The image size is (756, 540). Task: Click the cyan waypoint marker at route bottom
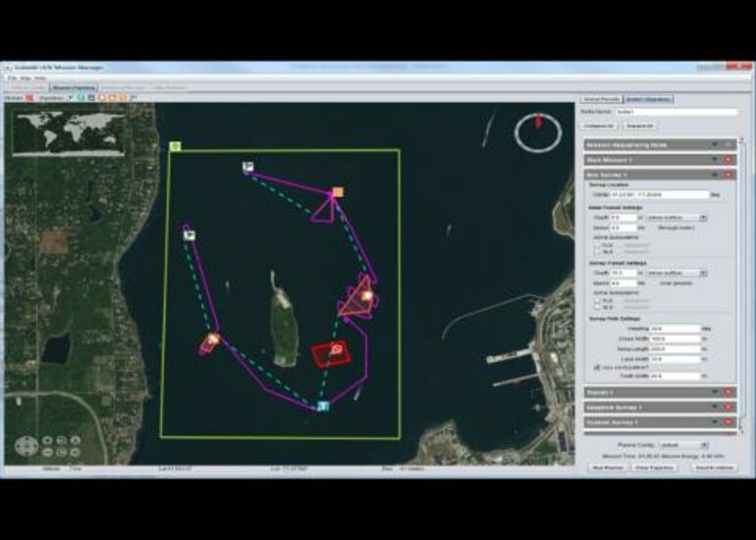tap(322, 405)
